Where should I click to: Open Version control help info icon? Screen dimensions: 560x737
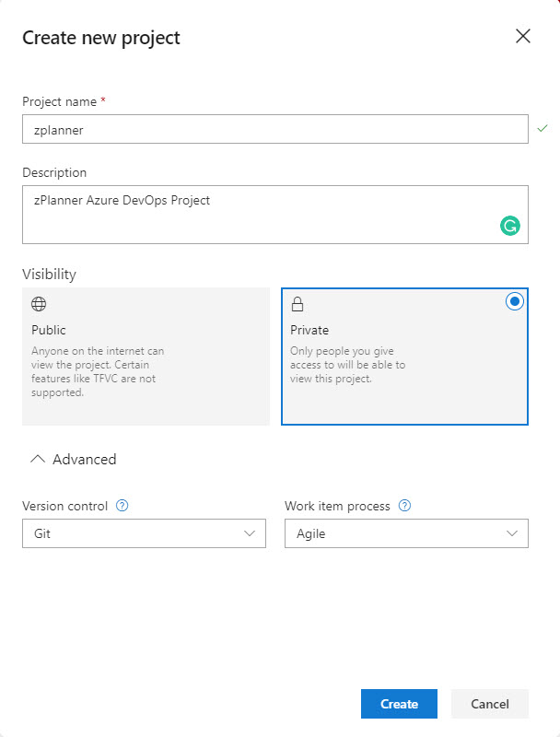coord(122,506)
